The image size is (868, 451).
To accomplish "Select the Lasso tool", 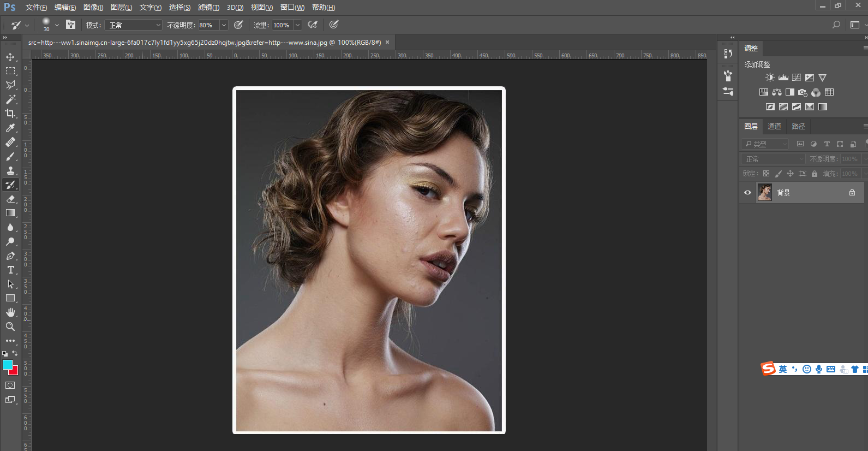I will 10,85.
